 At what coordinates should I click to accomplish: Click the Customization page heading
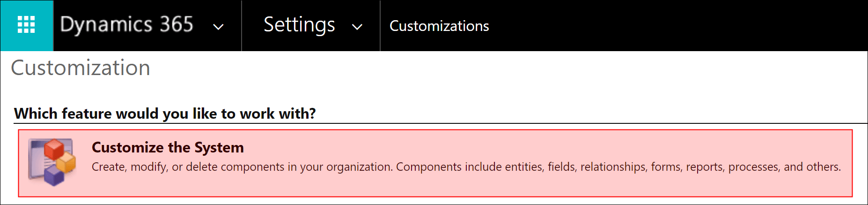pyautogui.click(x=81, y=68)
